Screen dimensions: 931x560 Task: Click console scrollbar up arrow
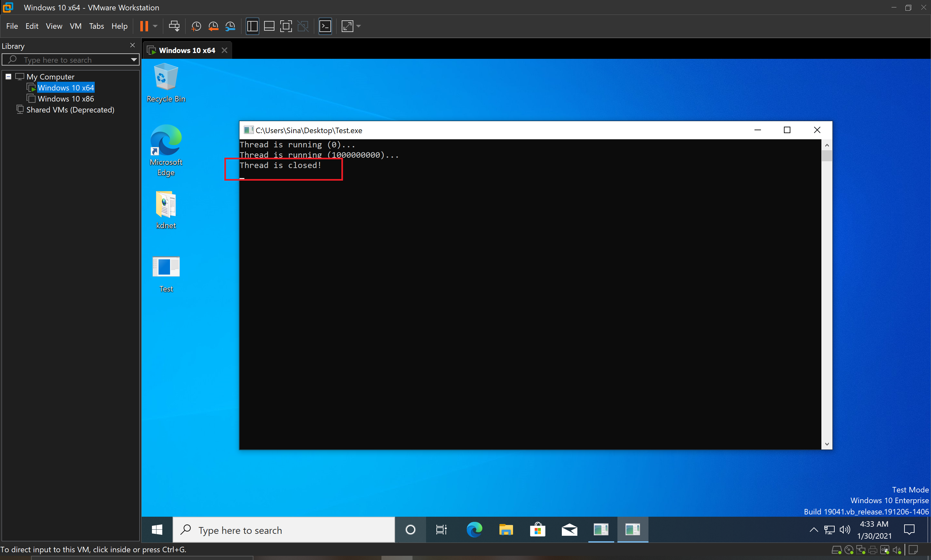827,145
